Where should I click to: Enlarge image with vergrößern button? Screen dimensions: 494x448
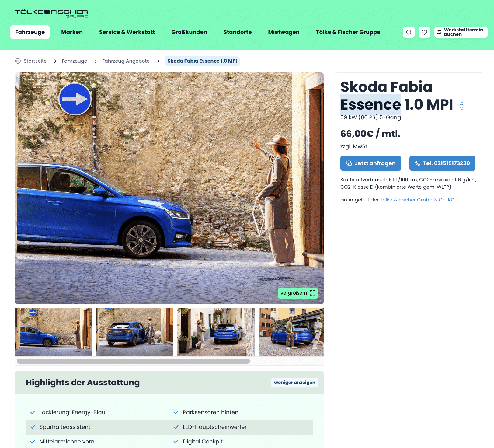coord(298,293)
